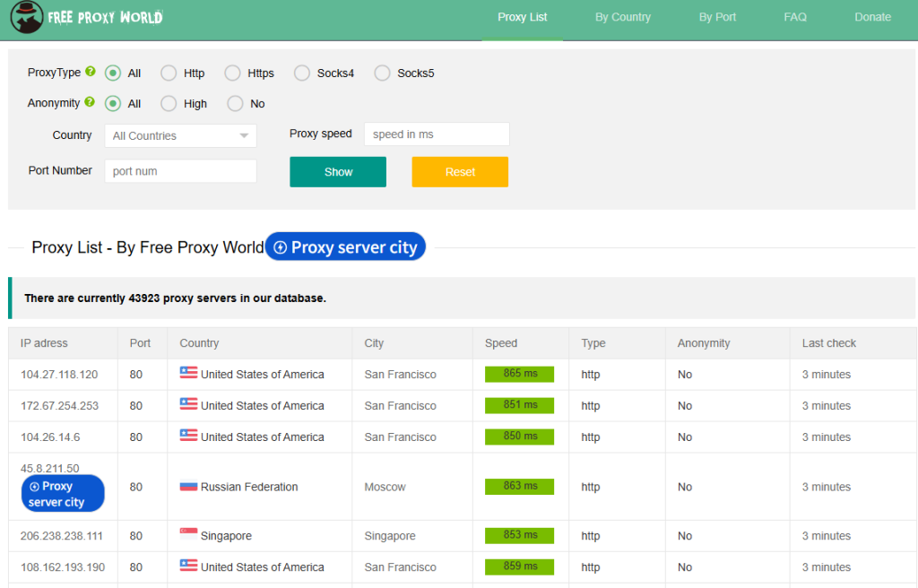Open the Proxy List tab
Viewport: 918px width, 588px height.
523,18
